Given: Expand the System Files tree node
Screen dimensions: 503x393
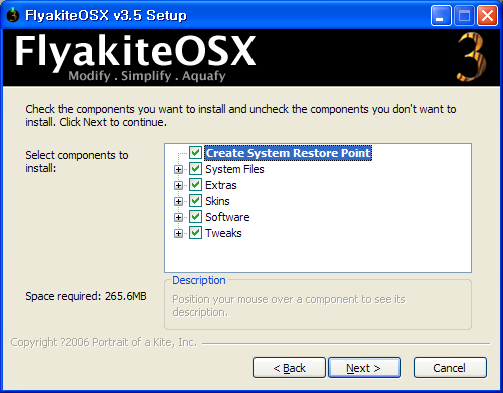Looking at the screenshot, I should click(178, 169).
